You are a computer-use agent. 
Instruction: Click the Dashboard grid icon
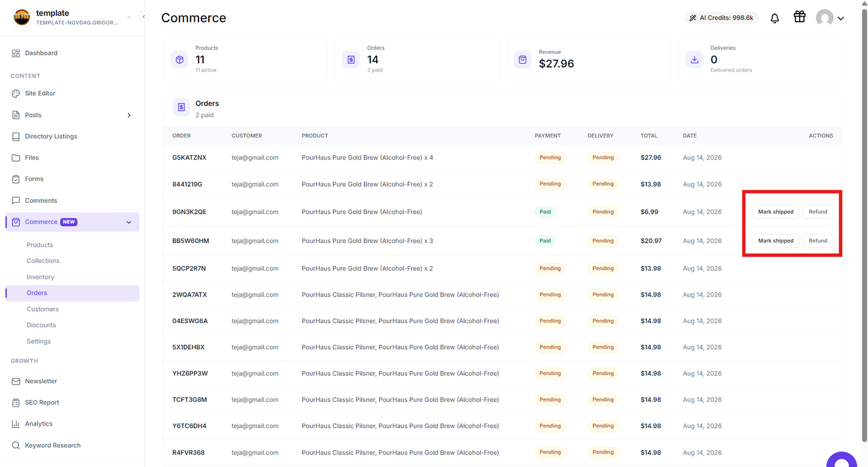[16, 53]
